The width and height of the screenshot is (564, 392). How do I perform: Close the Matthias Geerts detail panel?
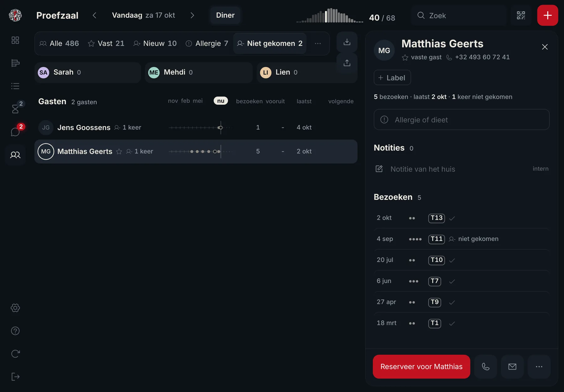(x=545, y=47)
